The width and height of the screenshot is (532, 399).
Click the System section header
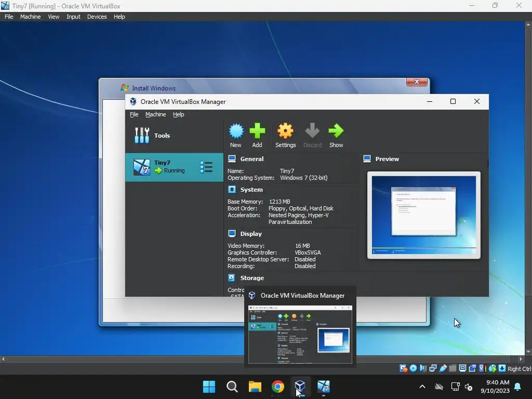click(251, 190)
